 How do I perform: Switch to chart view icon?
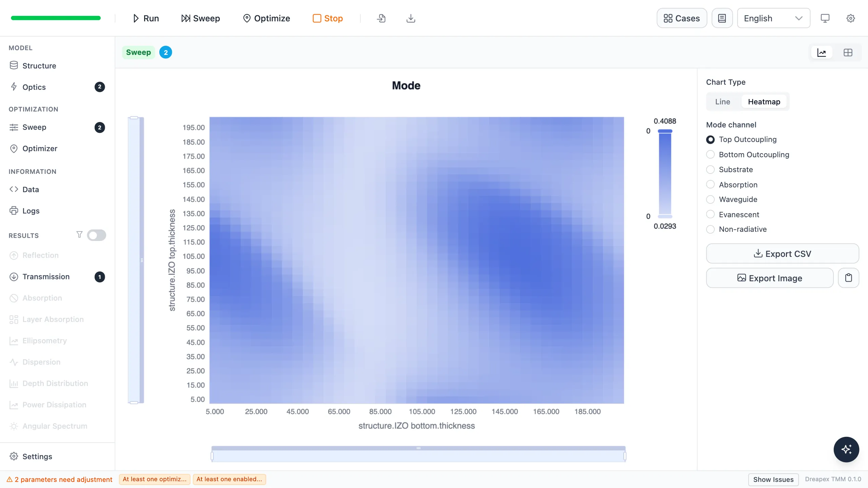822,53
